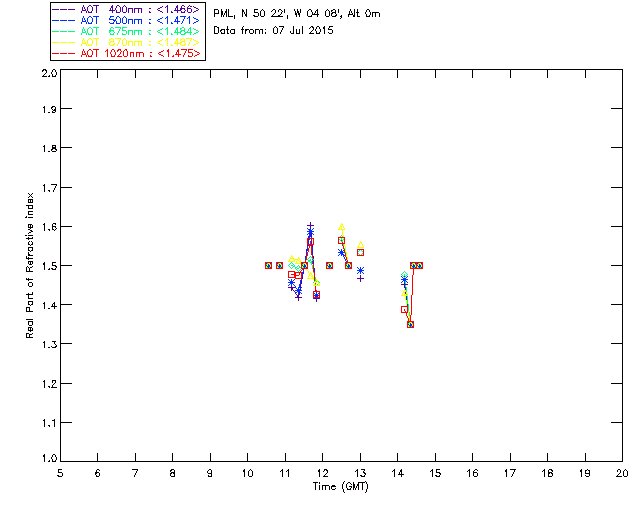Click the lowest data point at 1.35
The height and width of the screenshot is (512, 640).
pyautogui.click(x=411, y=325)
